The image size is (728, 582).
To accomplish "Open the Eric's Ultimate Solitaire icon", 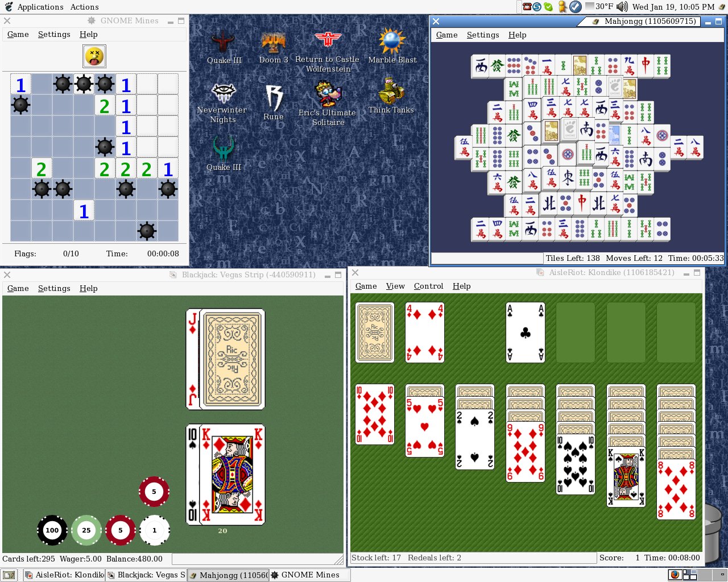I will [x=328, y=103].
